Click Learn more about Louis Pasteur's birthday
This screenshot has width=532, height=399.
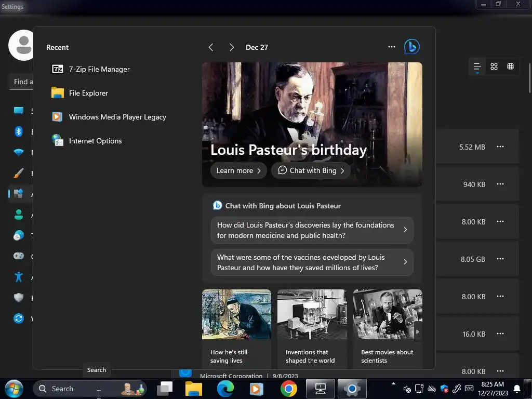[x=238, y=170]
